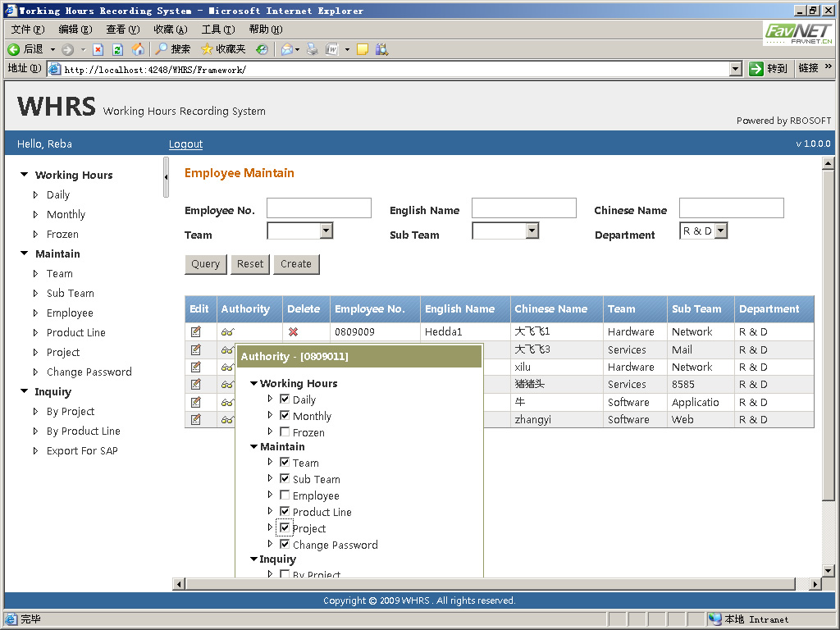Click the Mail envelope toolbar icon
The width and height of the screenshot is (840, 630).
click(286, 49)
